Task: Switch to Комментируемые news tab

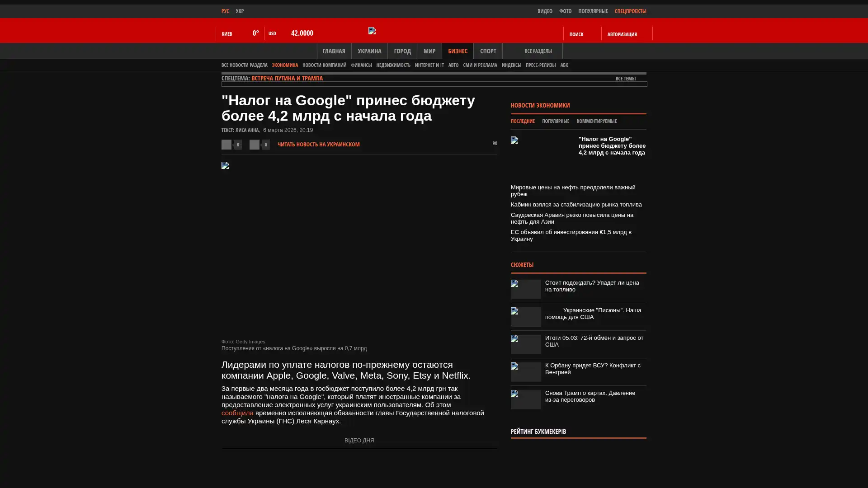Action: tap(596, 122)
